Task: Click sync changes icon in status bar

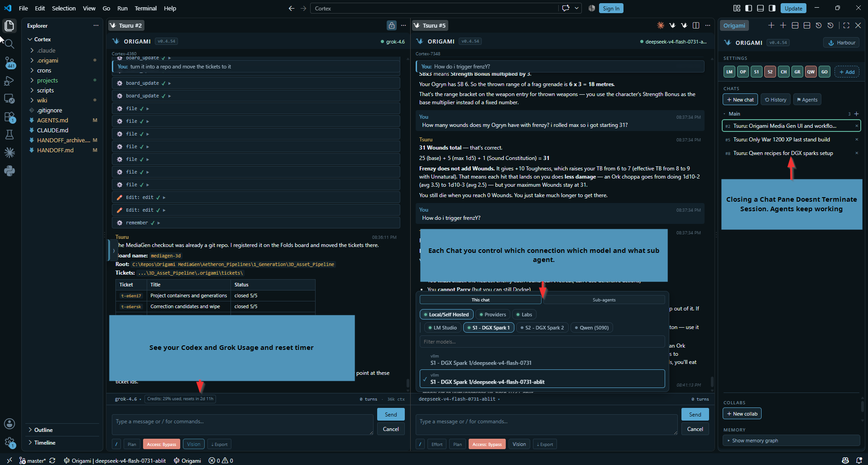Action: point(53,460)
